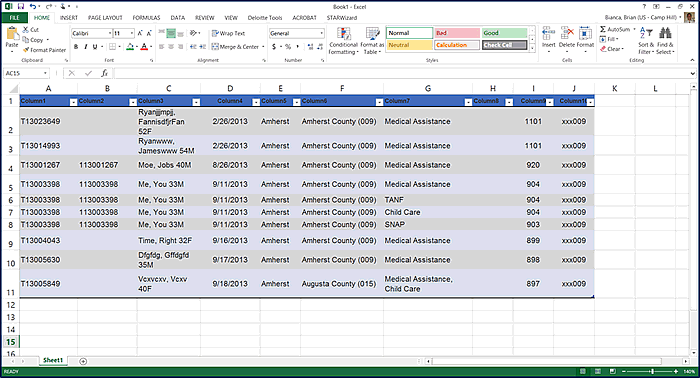Click the Format Painter brush
Image resolution: width=700 pixels, height=378 pixels.
click(x=44, y=50)
